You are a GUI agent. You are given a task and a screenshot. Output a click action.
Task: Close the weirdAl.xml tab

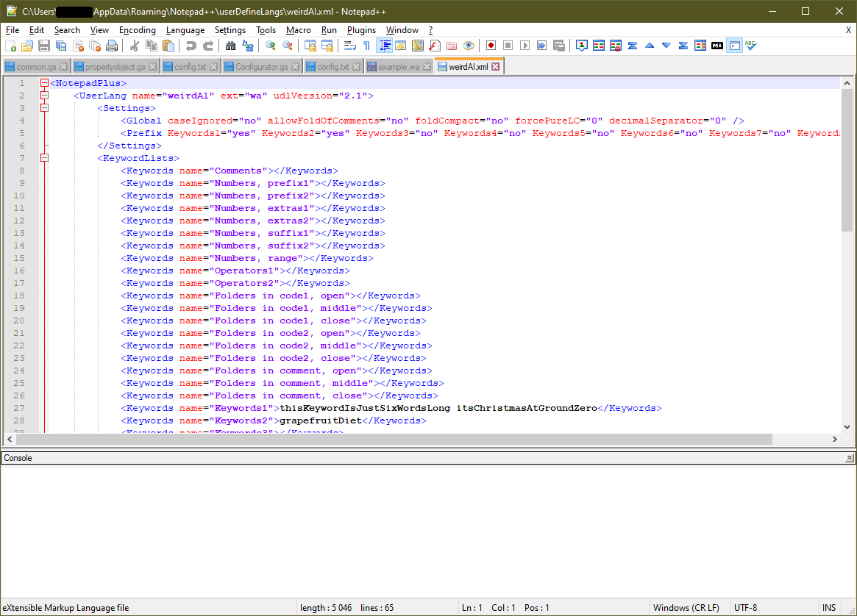[496, 67]
